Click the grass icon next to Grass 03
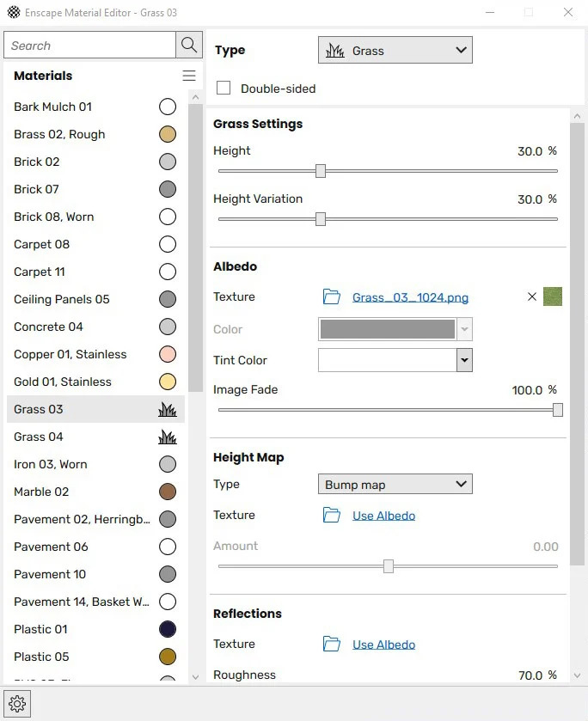Screen dimensions: 588x721 coord(168,409)
